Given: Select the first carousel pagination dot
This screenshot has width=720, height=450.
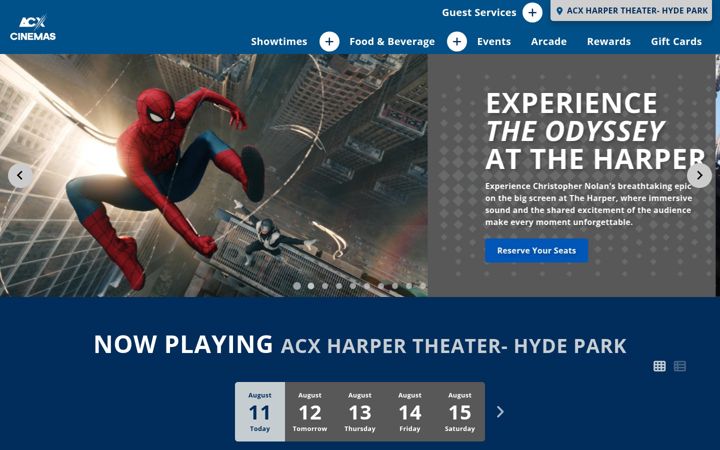Looking at the screenshot, I should point(297,286).
